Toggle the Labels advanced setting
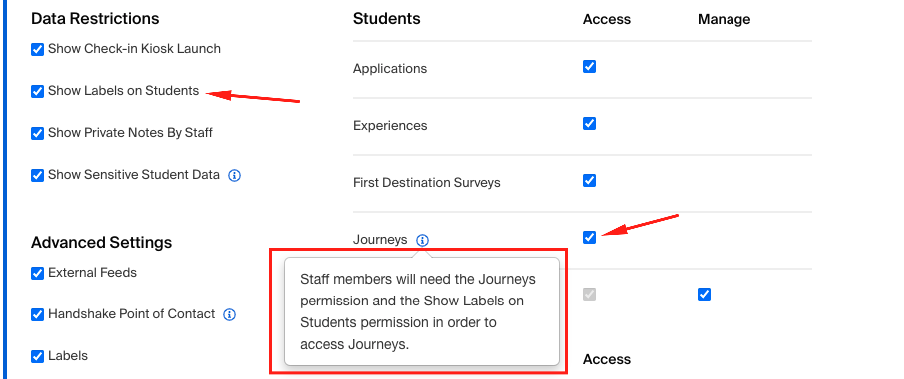This screenshot has width=904, height=379. click(x=37, y=356)
